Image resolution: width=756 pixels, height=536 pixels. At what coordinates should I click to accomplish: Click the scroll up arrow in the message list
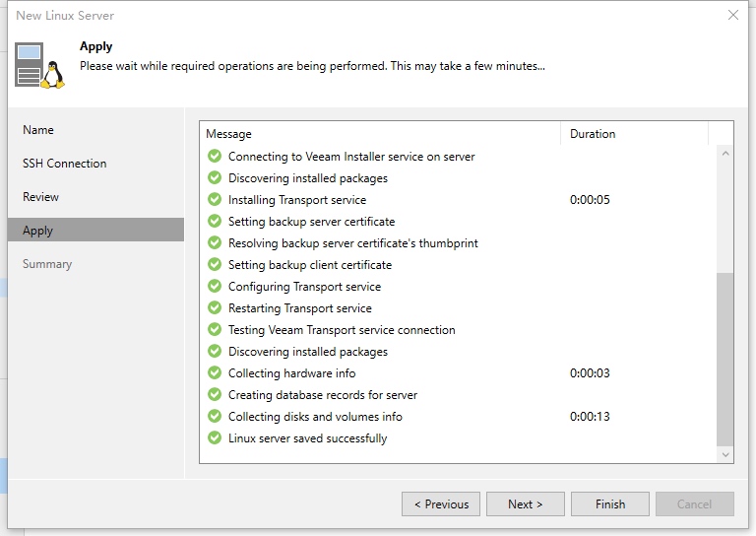coord(725,154)
